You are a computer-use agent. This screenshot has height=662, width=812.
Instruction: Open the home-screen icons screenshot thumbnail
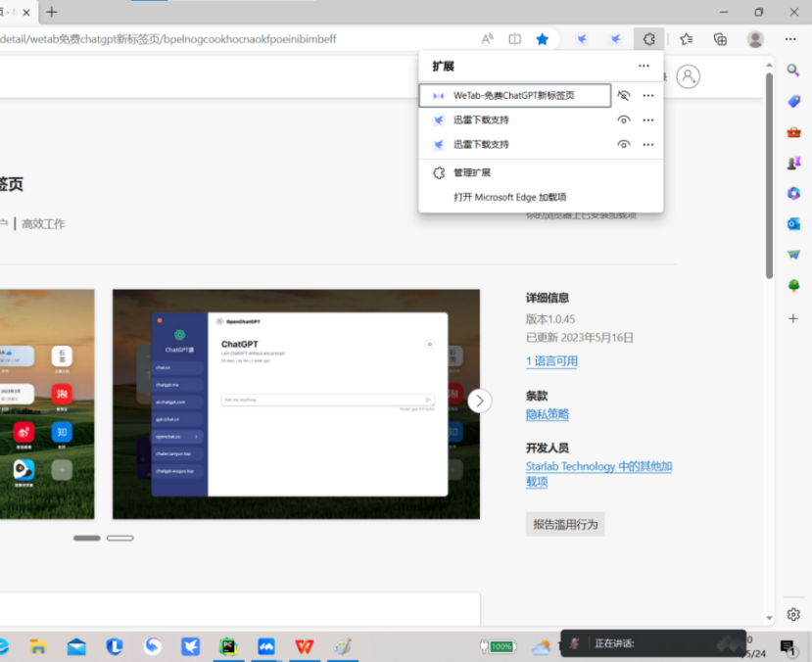coord(47,404)
